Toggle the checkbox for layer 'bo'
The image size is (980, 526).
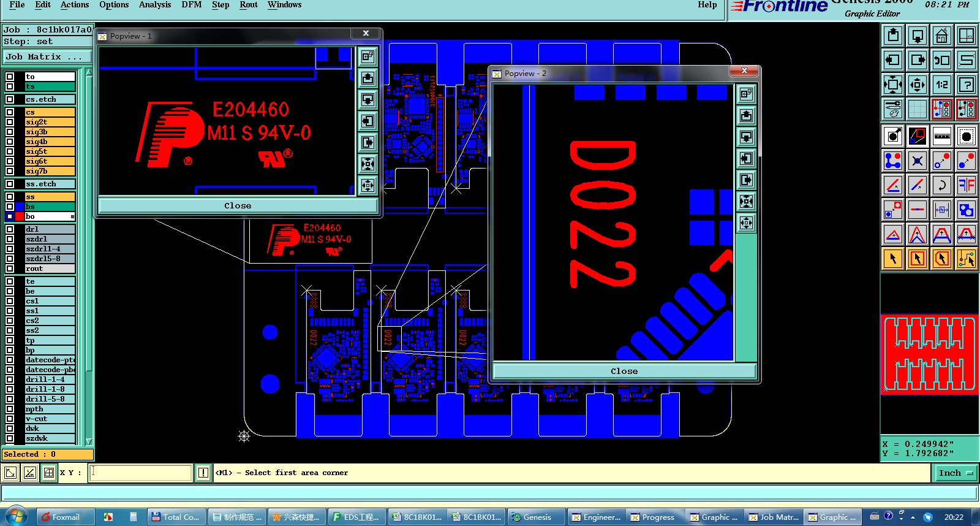pyautogui.click(x=10, y=216)
